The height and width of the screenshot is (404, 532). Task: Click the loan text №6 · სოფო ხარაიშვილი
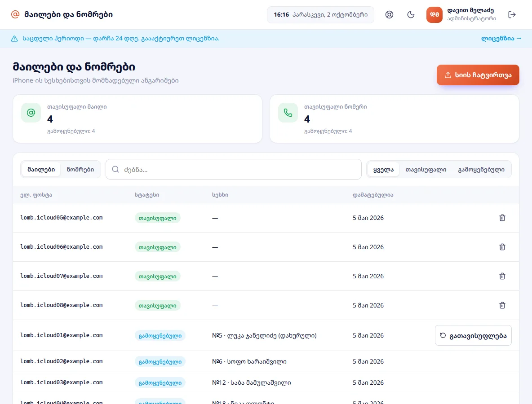click(249, 362)
